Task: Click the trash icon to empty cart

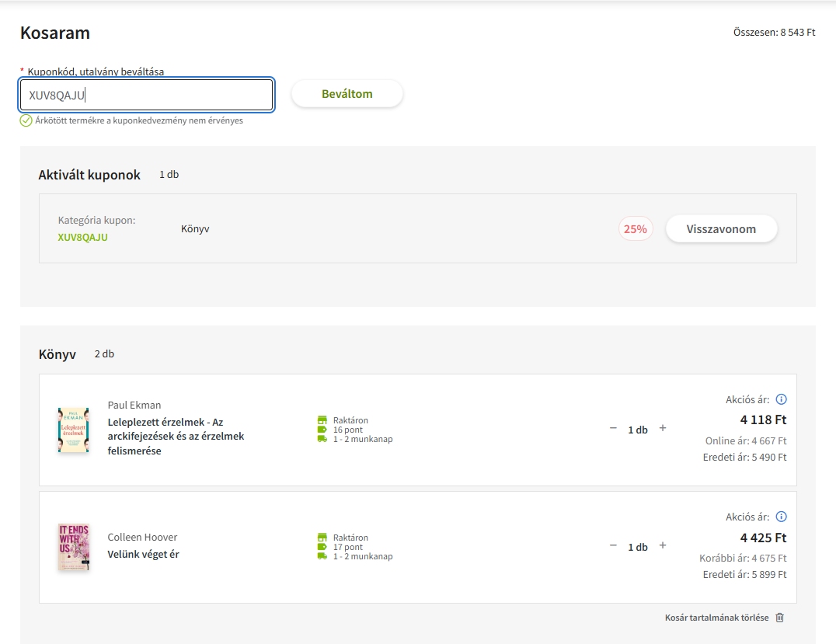Action: tap(780, 618)
